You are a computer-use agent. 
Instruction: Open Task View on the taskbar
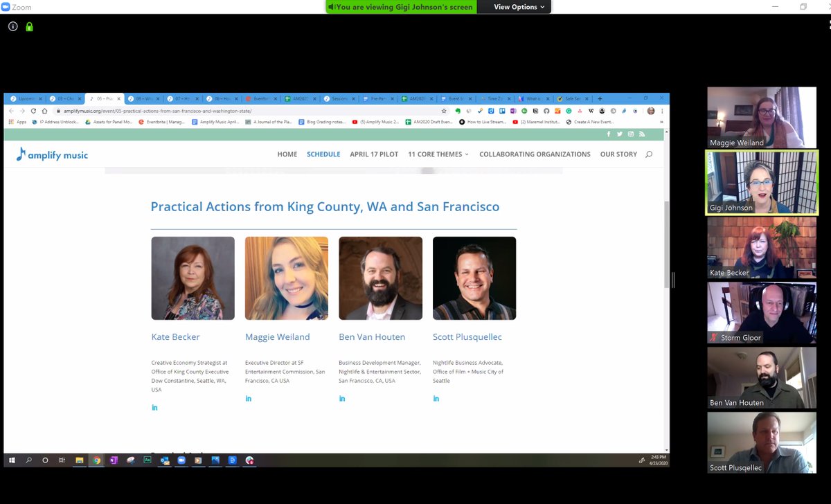62,460
